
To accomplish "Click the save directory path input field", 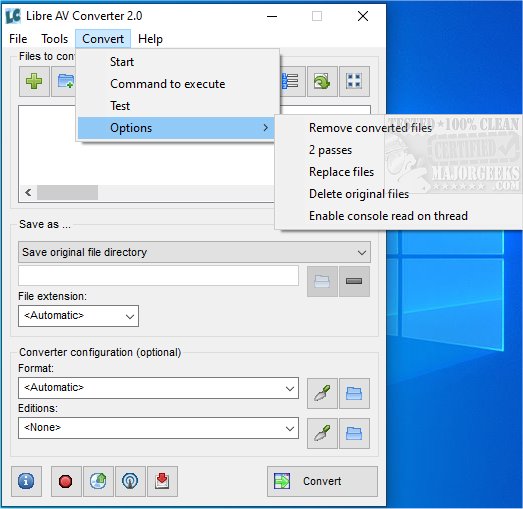I will [x=158, y=276].
